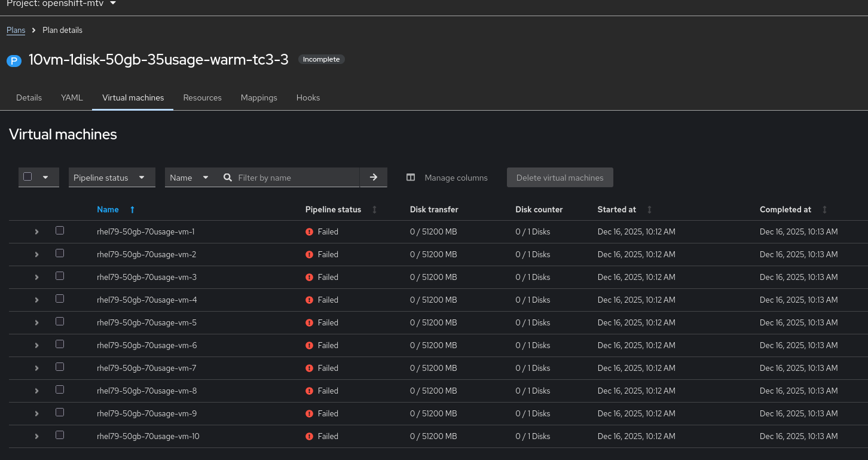Image resolution: width=868 pixels, height=460 pixels.
Task: Sort by Started at column icon
Action: click(x=649, y=210)
